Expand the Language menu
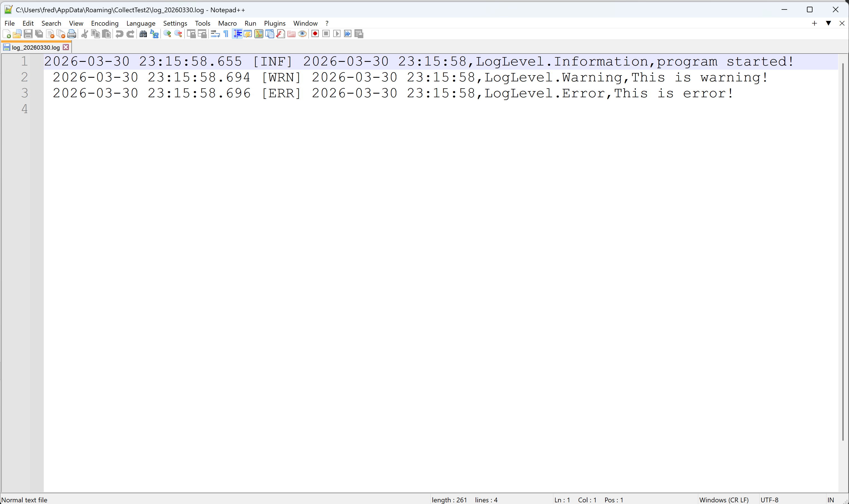Screen dimensions: 849x504 141,23
